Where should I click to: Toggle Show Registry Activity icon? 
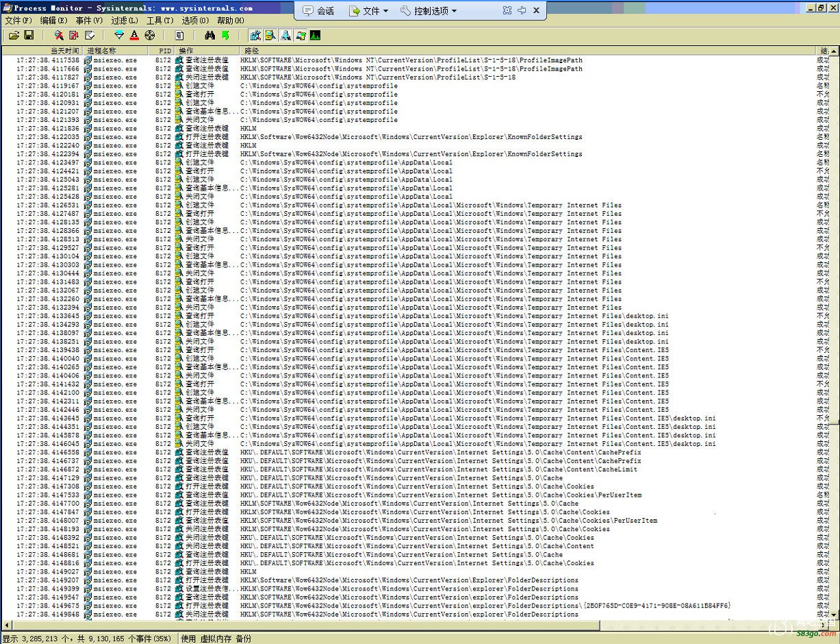point(255,36)
